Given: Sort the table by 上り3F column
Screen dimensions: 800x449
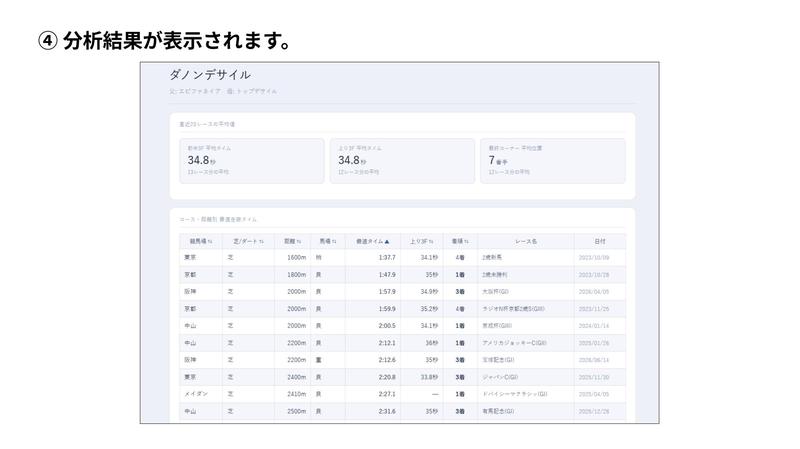Looking at the screenshot, I should point(421,241).
